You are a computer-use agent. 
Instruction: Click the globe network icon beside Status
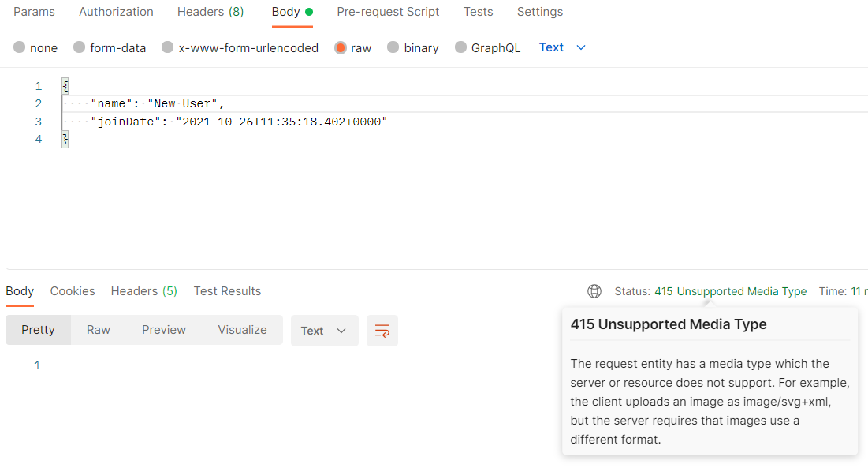pos(594,291)
